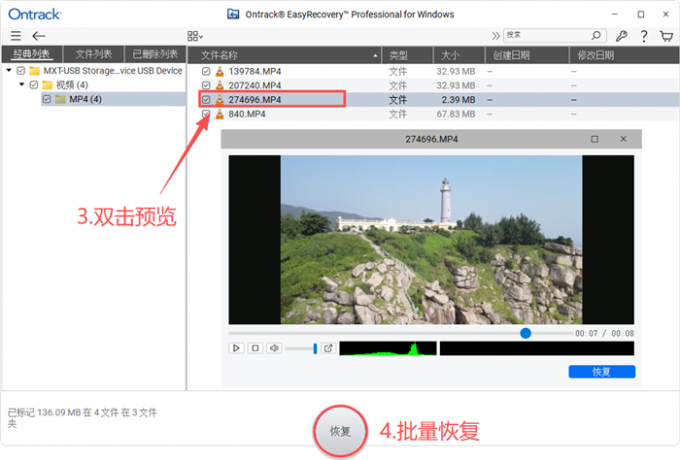Sort by 文件名称 column header
This screenshot has width=680, height=460.
point(285,55)
